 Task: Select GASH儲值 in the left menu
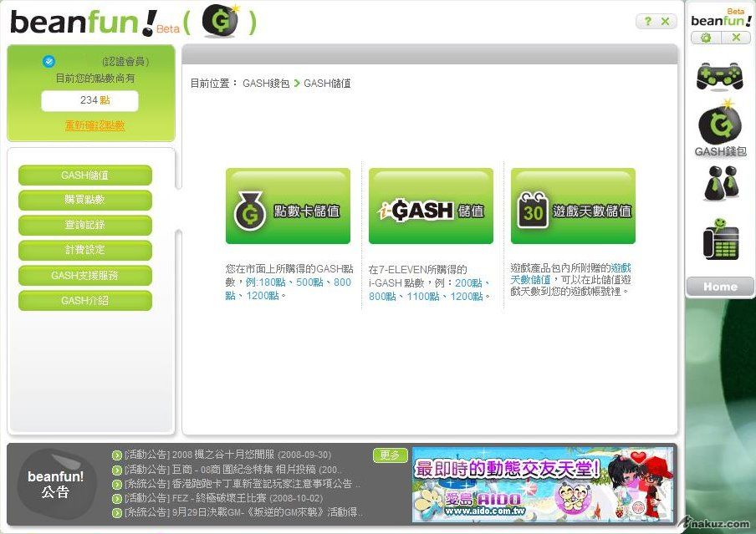(84, 175)
